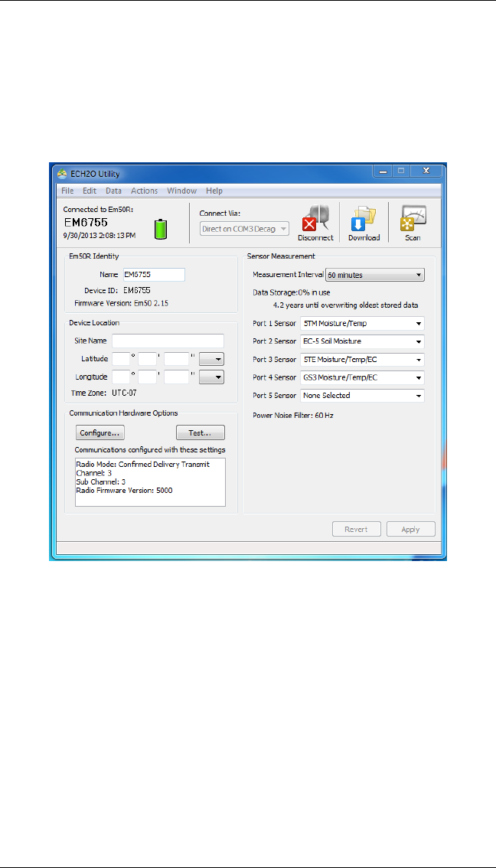Click the 'Sub Channel: 3' line
This screenshot has width=496, height=868.
click(x=100, y=481)
